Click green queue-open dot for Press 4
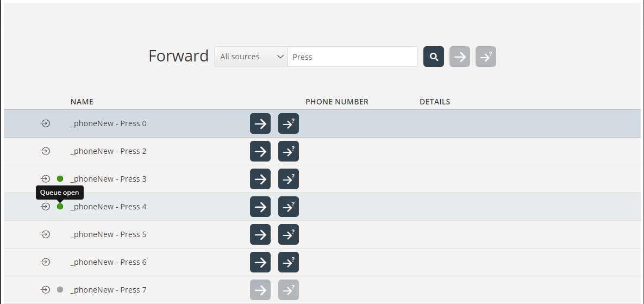This screenshot has height=304, width=644. click(x=60, y=207)
